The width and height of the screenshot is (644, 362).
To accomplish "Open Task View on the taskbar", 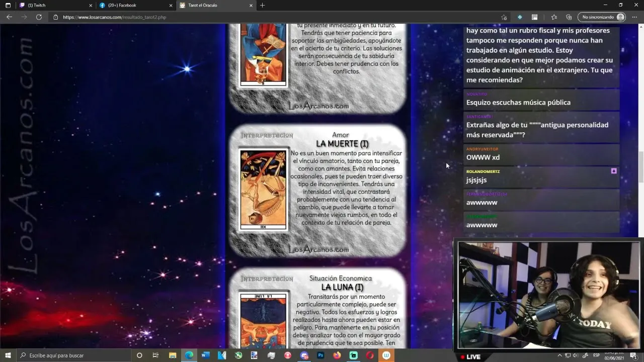I will click(156, 355).
